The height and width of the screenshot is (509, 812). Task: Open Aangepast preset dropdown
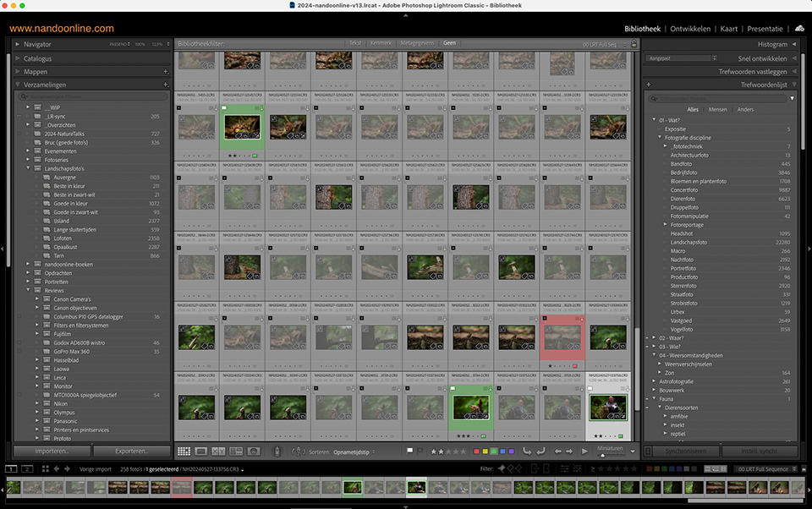point(682,58)
